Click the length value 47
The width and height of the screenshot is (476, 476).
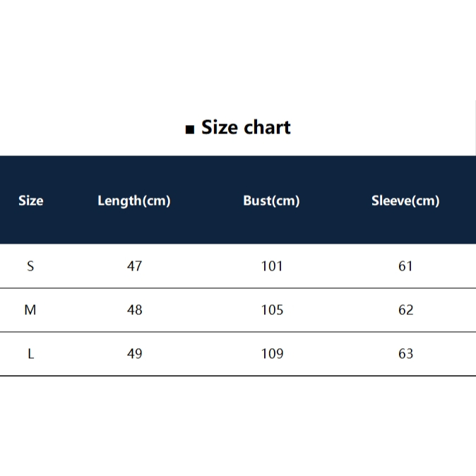click(x=134, y=266)
